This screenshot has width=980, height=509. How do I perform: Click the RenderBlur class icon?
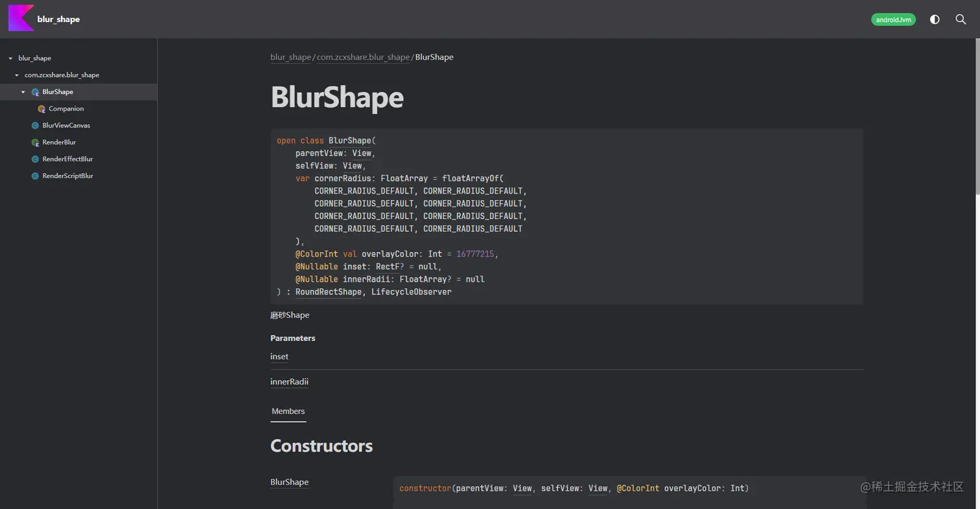[x=34, y=142]
